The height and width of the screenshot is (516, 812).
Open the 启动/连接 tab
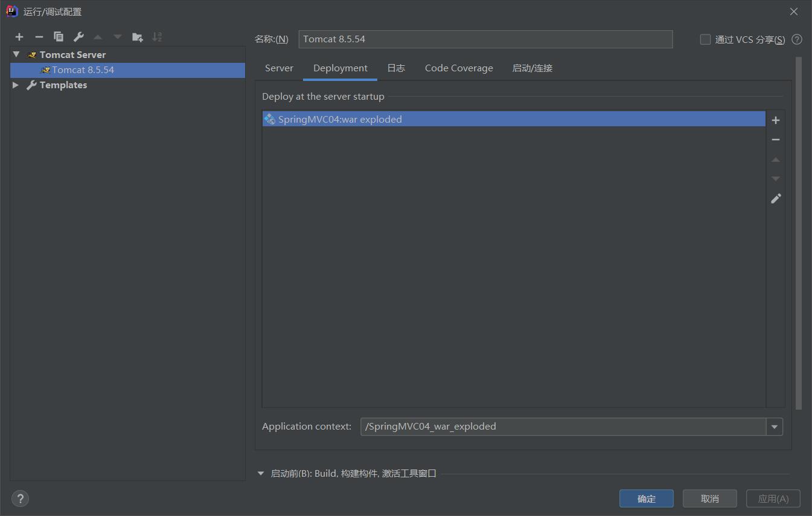532,68
